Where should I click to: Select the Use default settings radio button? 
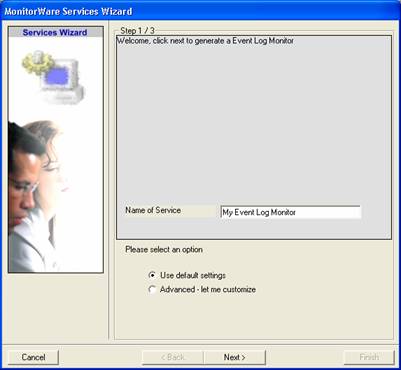tap(152, 275)
